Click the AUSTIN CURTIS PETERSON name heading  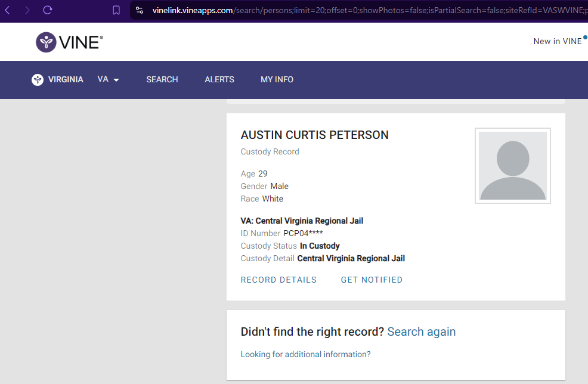tap(315, 135)
